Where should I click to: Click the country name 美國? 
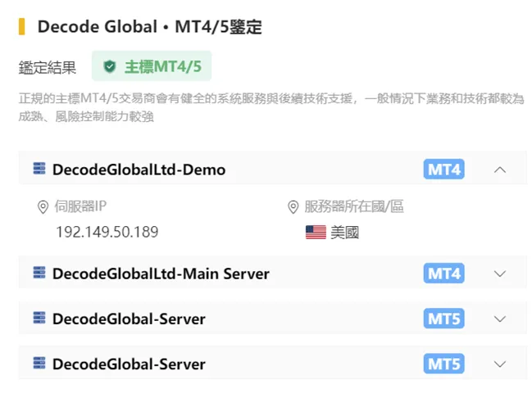(x=345, y=233)
